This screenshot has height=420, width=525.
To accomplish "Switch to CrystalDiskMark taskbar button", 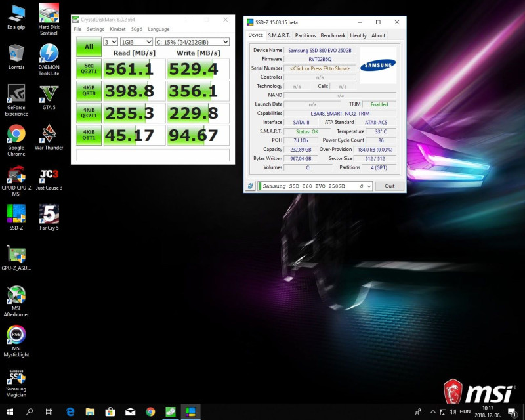I will 171,411.
